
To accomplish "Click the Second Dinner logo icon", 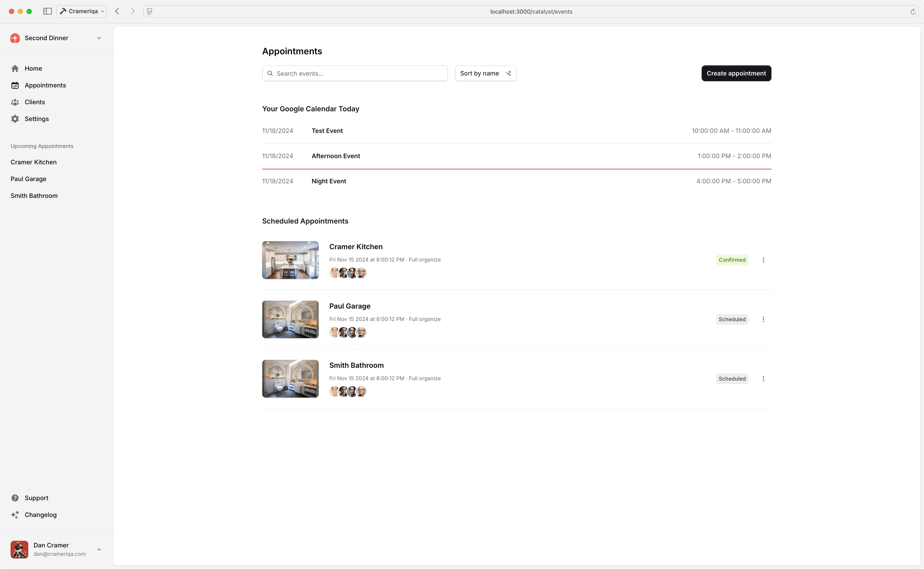I will (15, 38).
